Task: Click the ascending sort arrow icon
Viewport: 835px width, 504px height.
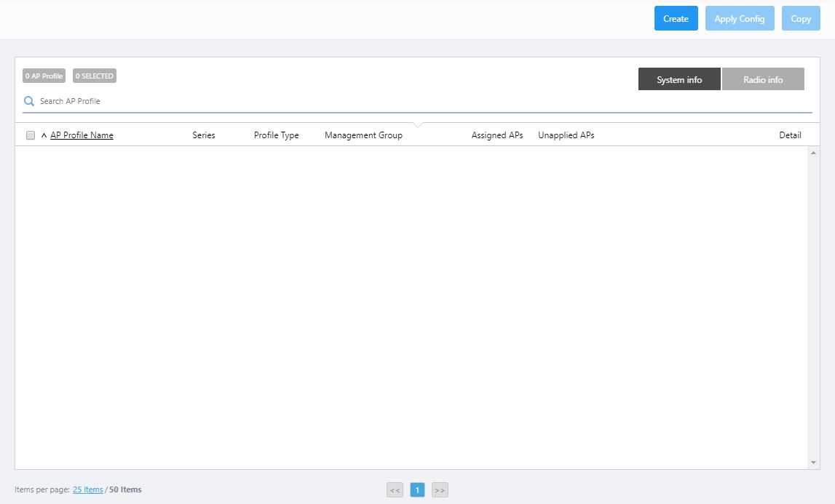Action: pyautogui.click(x=44, y=135)
